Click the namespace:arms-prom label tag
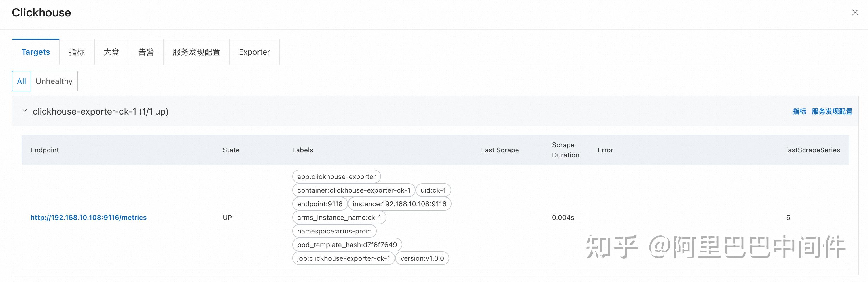The image size is (868, 282). (334, 231)
